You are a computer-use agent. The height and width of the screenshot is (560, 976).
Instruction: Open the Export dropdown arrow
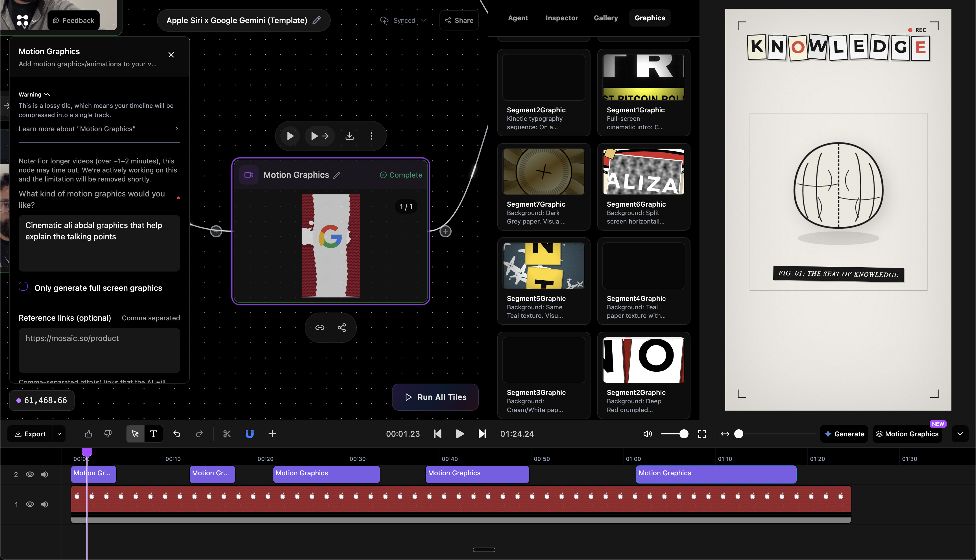(x=59, y=434)
